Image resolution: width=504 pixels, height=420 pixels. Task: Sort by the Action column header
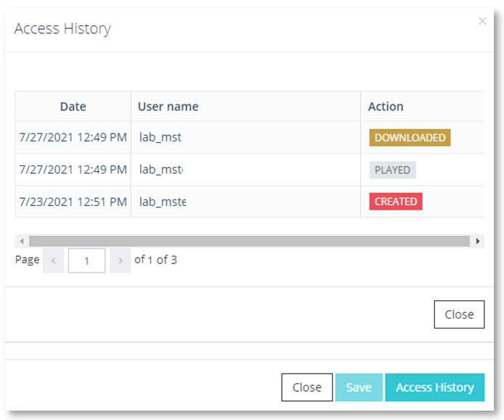(423, 107)
